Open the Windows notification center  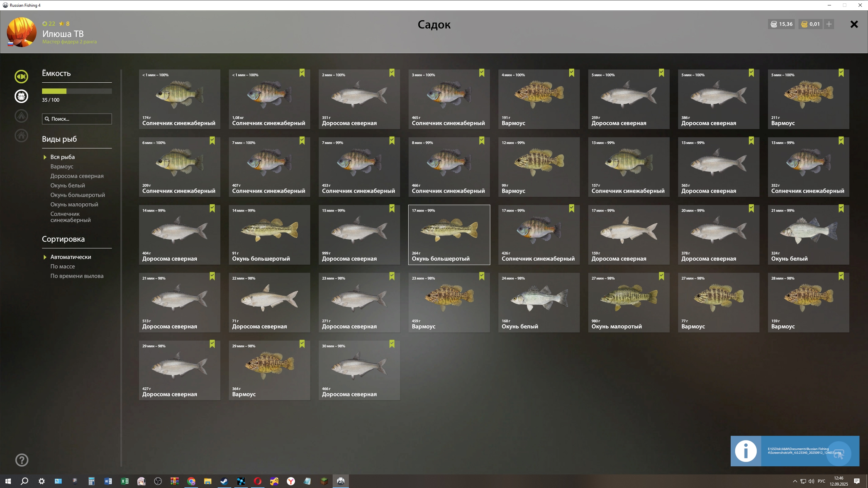[x=857, y=481]
